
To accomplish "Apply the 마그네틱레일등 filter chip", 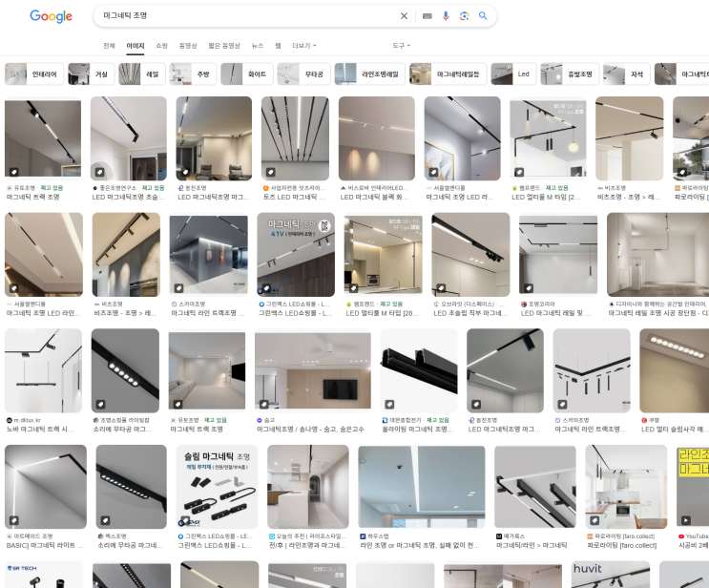I will 448,74.
